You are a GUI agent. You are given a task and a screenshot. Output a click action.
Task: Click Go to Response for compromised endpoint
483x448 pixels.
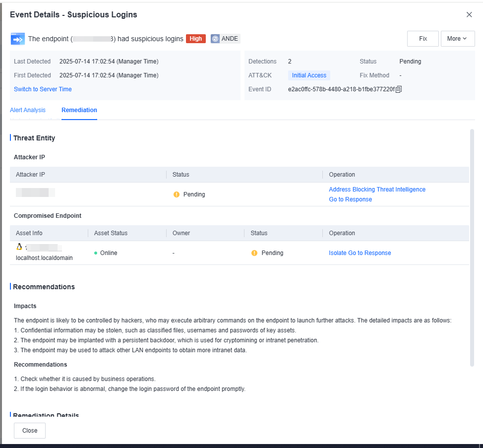tap(369, 253)
